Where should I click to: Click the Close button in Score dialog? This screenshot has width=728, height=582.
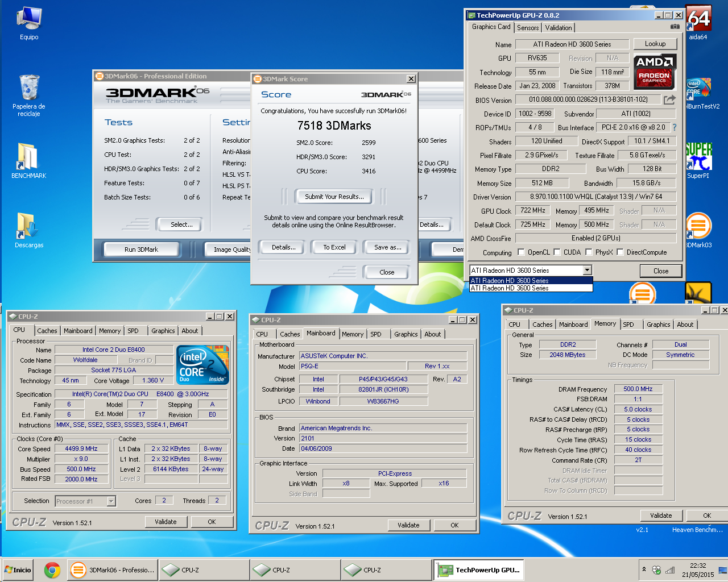click(387, 272)
